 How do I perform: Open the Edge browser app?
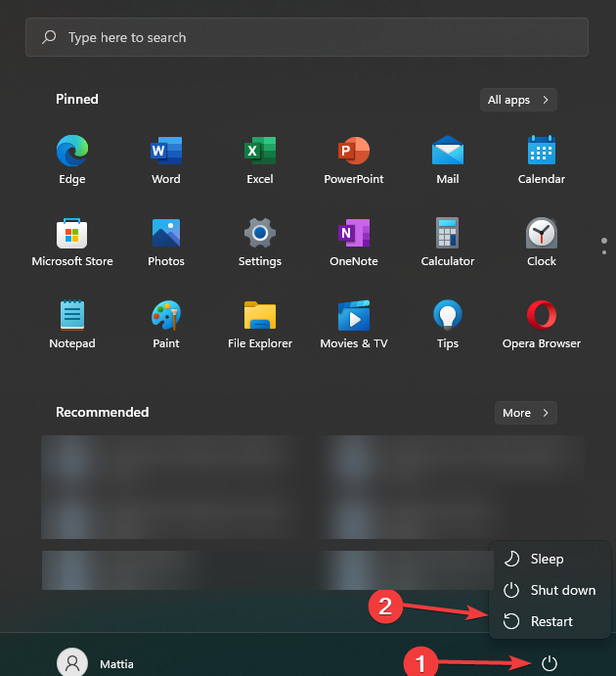point(72,159)
